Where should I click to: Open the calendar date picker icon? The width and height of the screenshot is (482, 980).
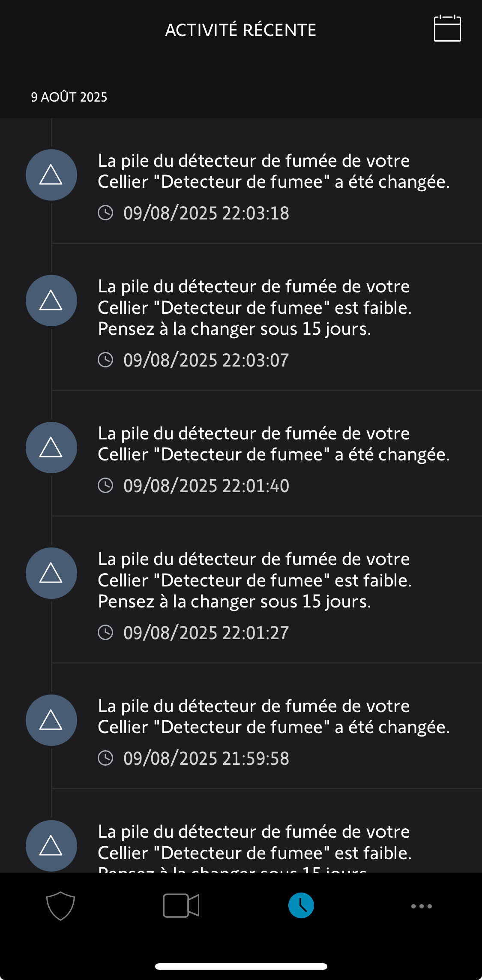(447, 29)
